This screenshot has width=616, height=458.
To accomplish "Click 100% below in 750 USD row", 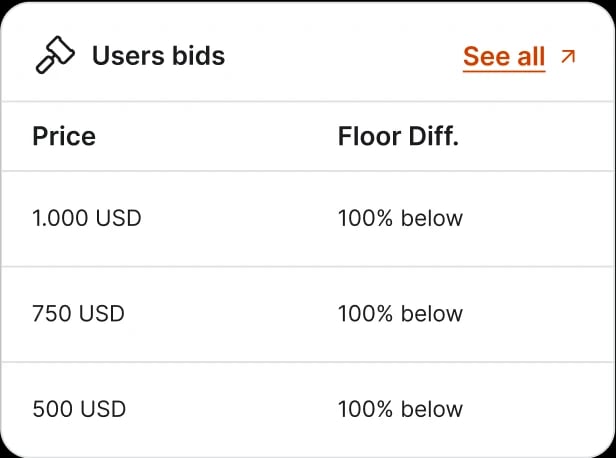I will click(400, 314).
